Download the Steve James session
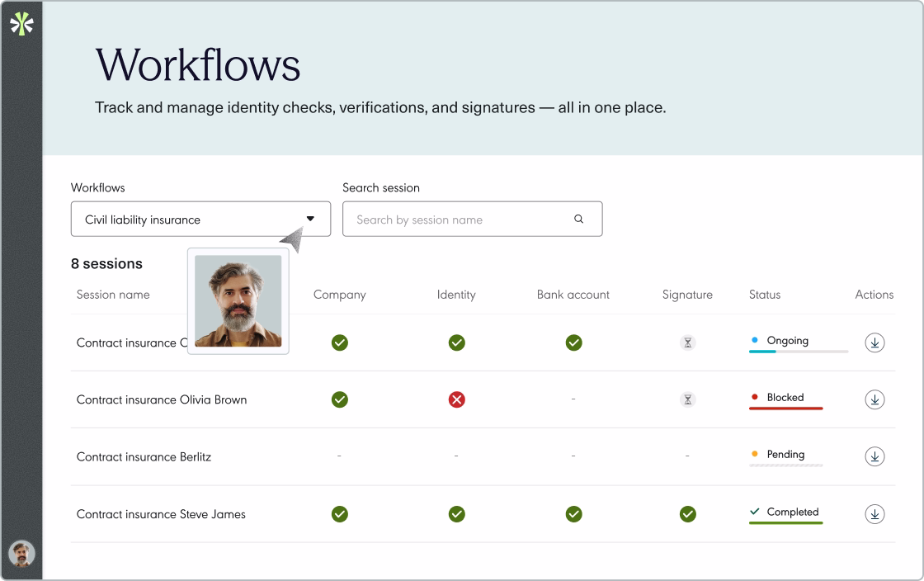 click(874, 514)
